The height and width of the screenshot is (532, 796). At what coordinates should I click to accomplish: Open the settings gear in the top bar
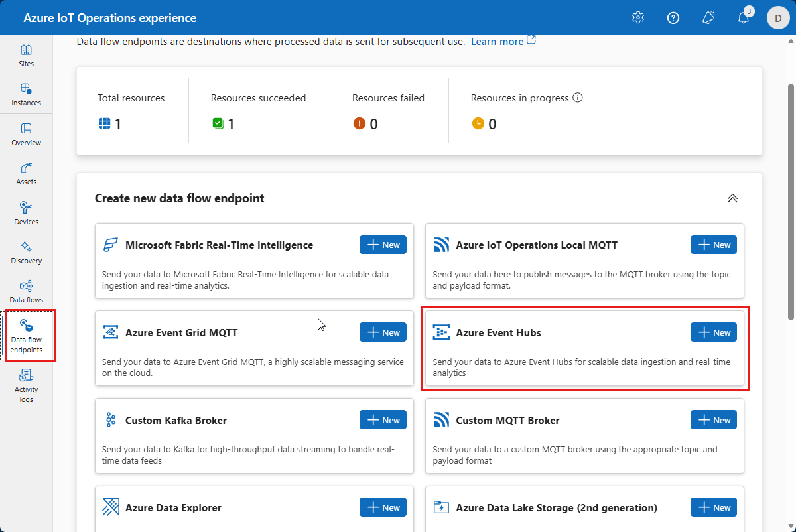pyautogui.click(x=637, y=17)
